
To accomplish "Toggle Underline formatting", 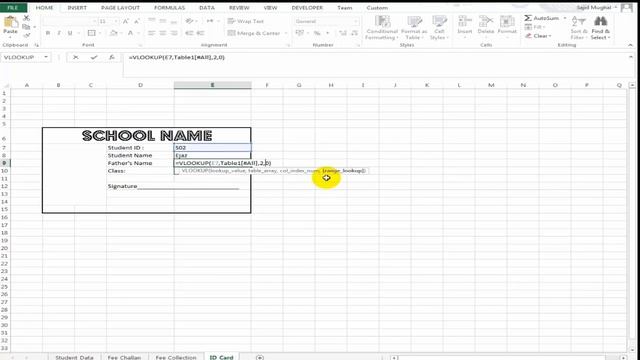I will (x=70, y=33).
